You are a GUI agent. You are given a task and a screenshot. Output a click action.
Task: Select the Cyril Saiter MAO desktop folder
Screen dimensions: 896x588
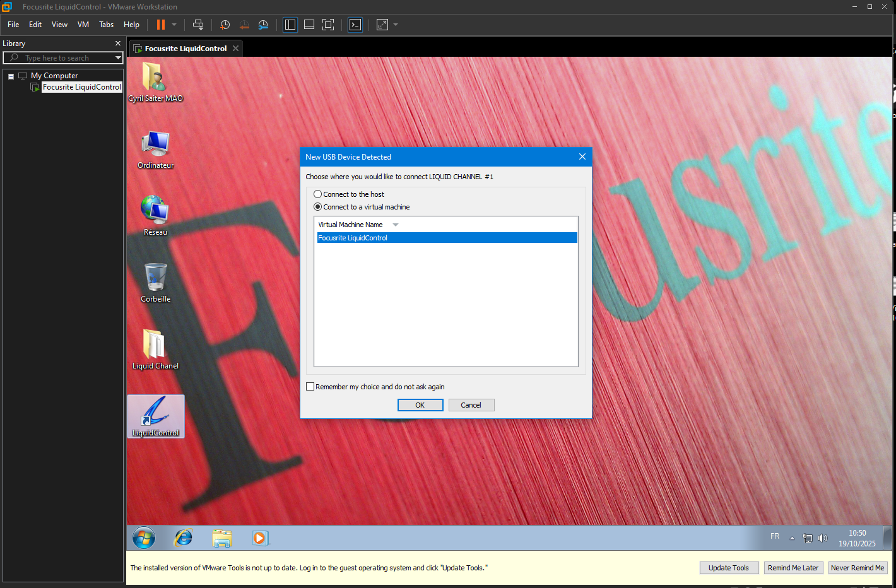[x=155, y=82]
